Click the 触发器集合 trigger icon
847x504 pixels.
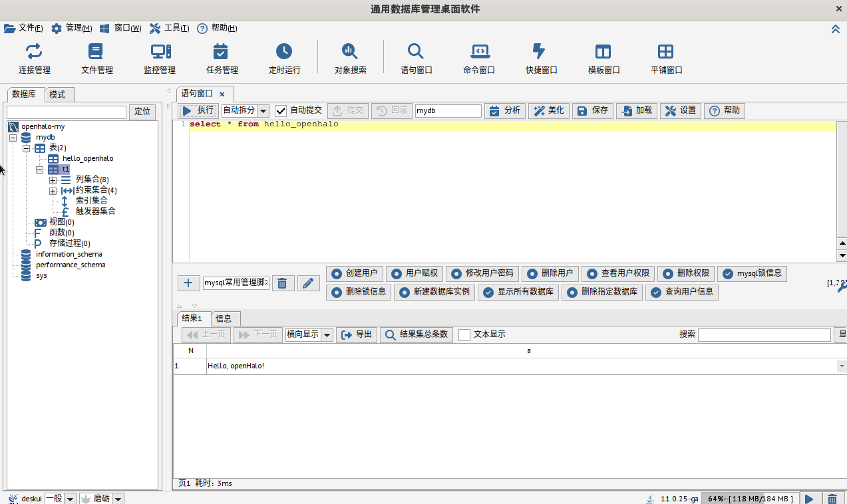coord(65,211)
